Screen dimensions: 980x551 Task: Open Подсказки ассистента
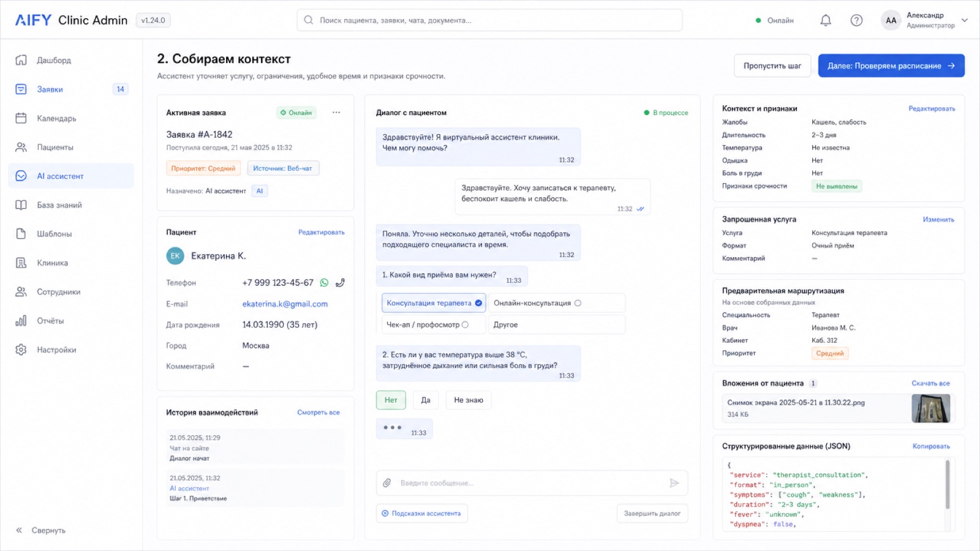pos(421,513)
